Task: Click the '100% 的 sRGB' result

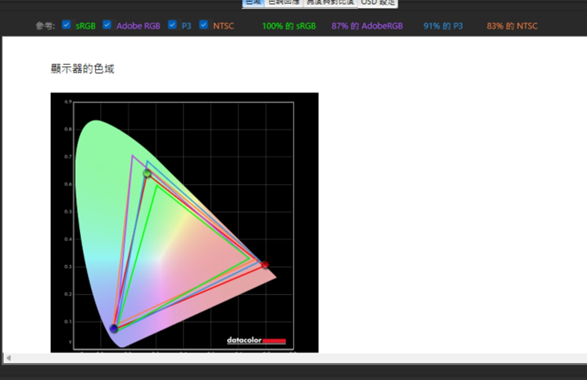Action: coord(289,26)
